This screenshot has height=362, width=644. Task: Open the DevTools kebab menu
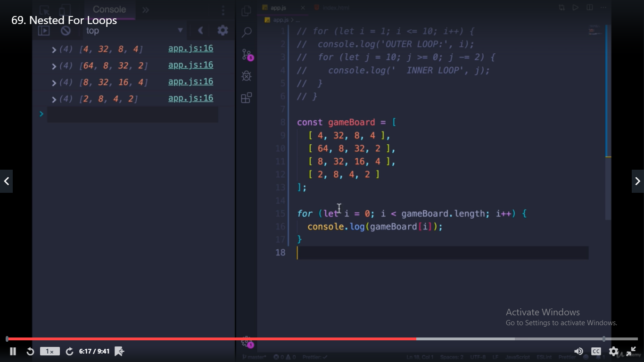[x=223, y=10]
